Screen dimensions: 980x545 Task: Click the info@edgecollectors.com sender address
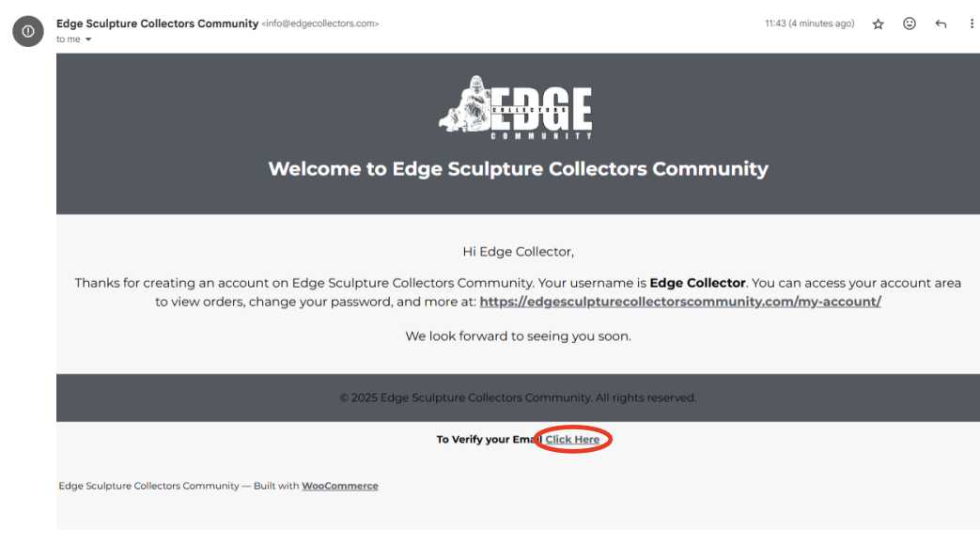coord(320,24)
